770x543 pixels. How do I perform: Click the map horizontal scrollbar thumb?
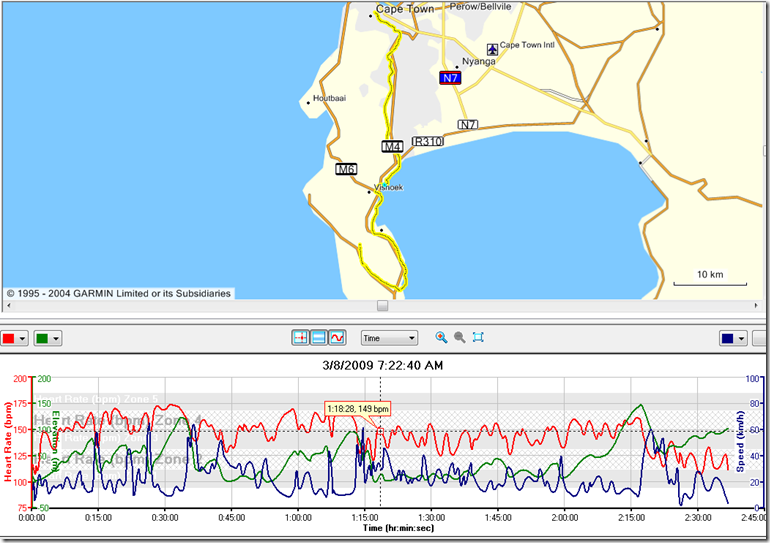tap(383, 305)
